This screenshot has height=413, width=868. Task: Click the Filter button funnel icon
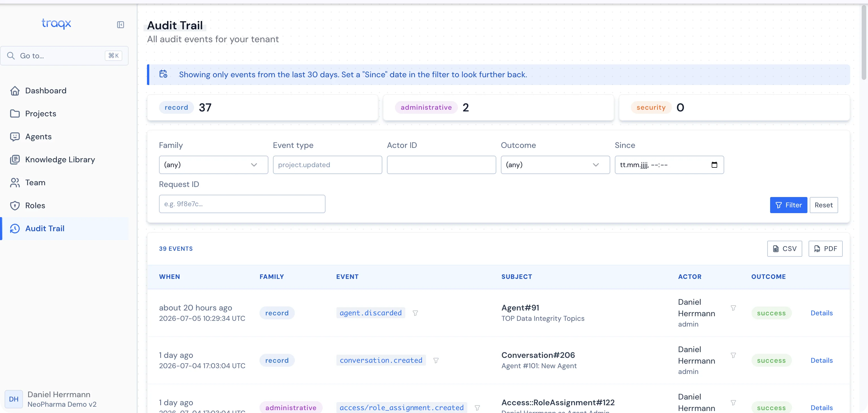[778, 205]
